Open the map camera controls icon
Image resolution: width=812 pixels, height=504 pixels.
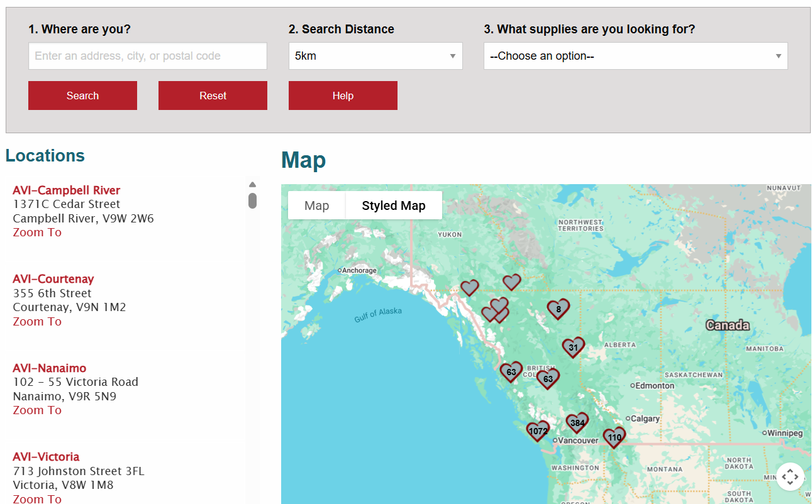click(x=790, y=476)
